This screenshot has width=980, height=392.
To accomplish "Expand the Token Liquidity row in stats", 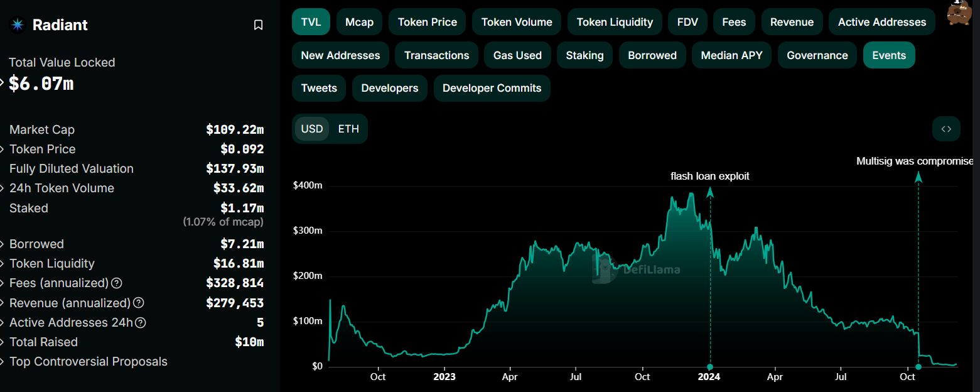I will [3, 264].
